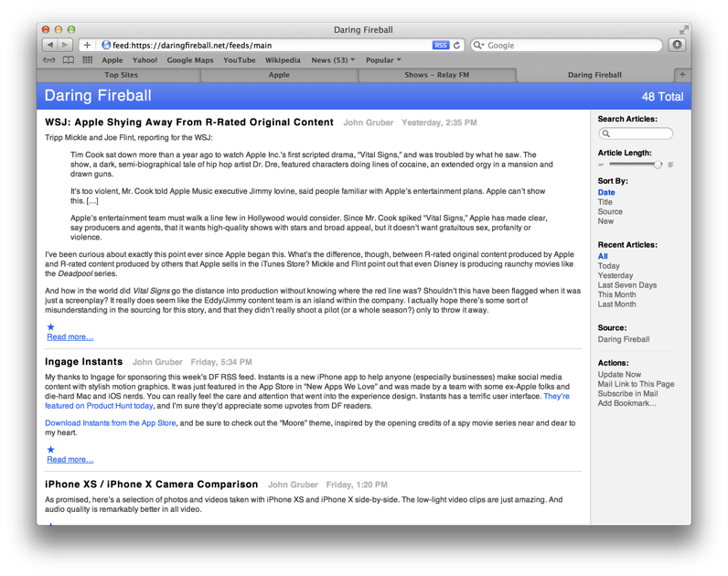Image resolution: width=728 pixels, height=576 pixels.
Task: Sort articles by Source
Action: tap(610, 211)
